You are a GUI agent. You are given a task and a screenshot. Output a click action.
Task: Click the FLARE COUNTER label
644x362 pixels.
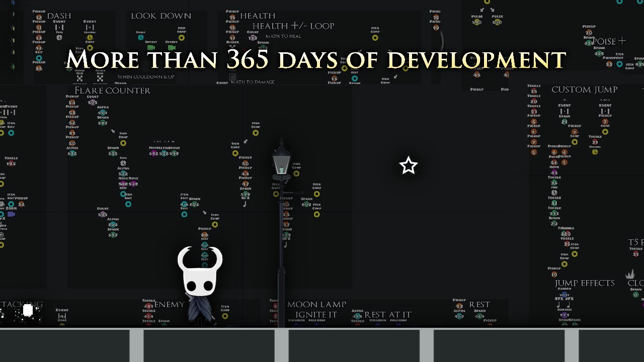tap(112, 90)
